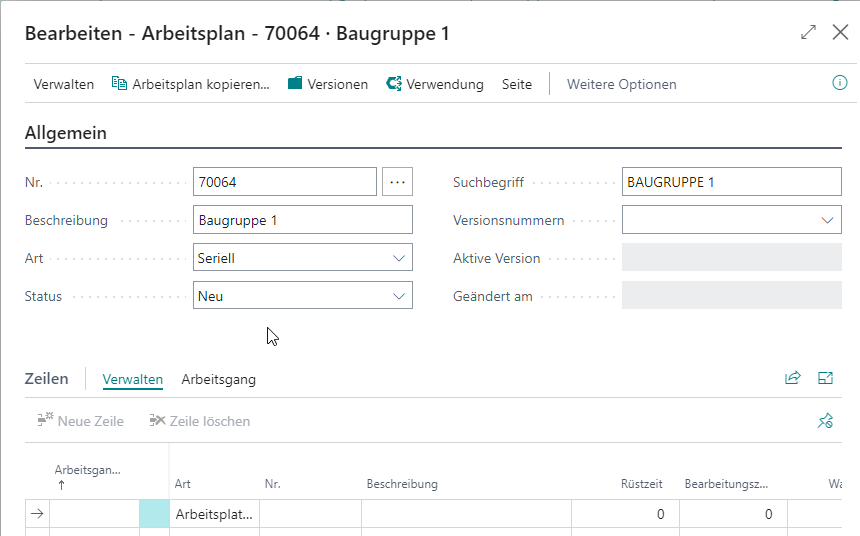This screenshot has width=860, height=536.
Task: Click the Geändert am field
Action: (x=732, y=296)
